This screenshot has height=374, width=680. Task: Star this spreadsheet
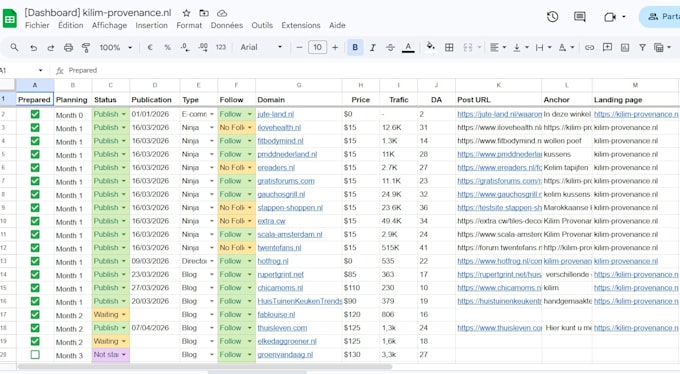coord(186,13)
